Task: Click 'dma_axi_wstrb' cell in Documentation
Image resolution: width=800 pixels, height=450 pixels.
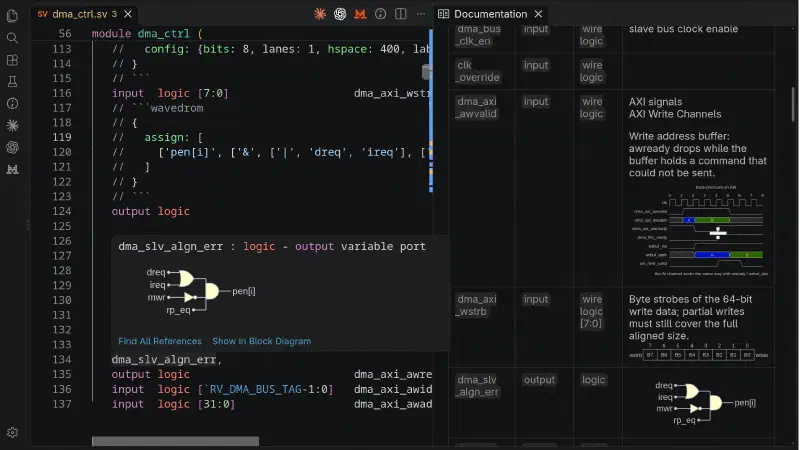Action: 477,305
